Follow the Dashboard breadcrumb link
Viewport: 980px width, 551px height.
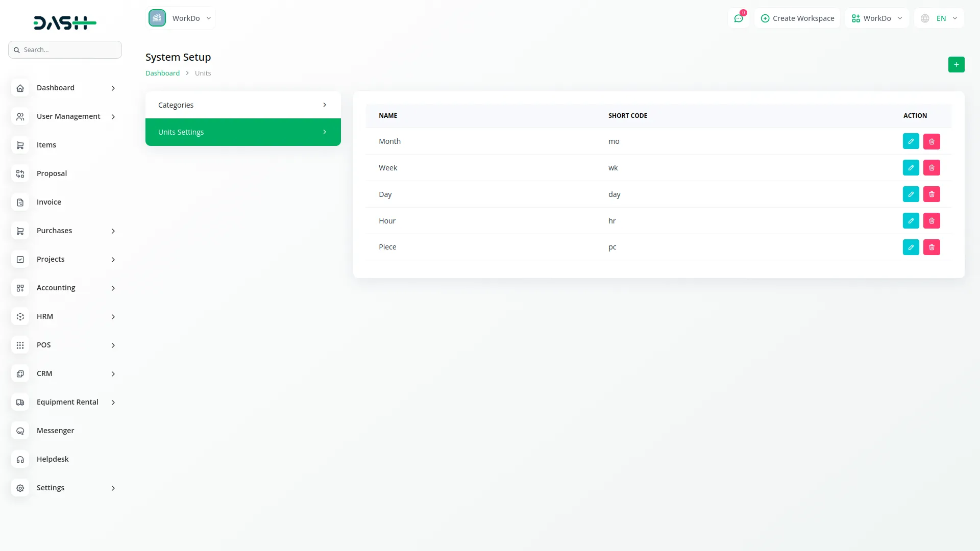click(x=162, y=73)
